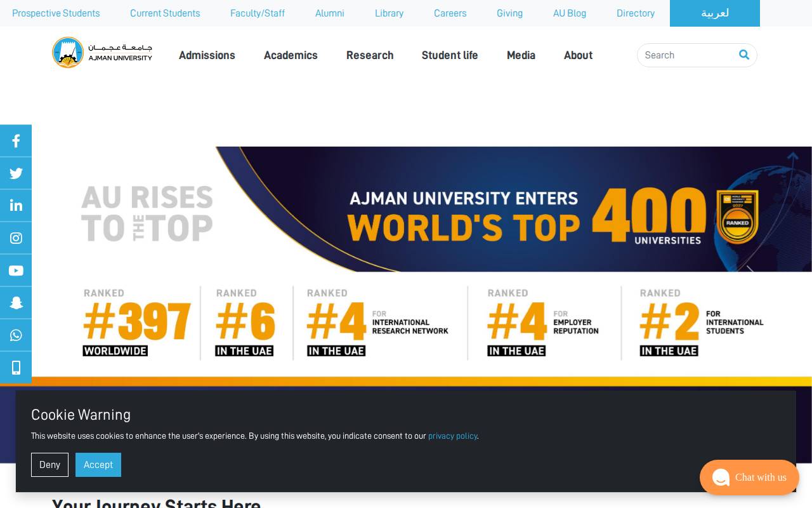Click the mobile phone sidebar icon

16,368
